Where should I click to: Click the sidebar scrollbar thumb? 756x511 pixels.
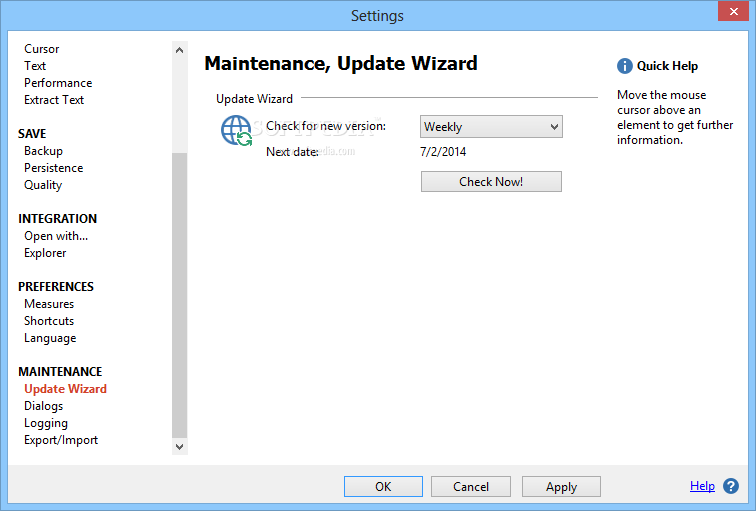point(179,296)
